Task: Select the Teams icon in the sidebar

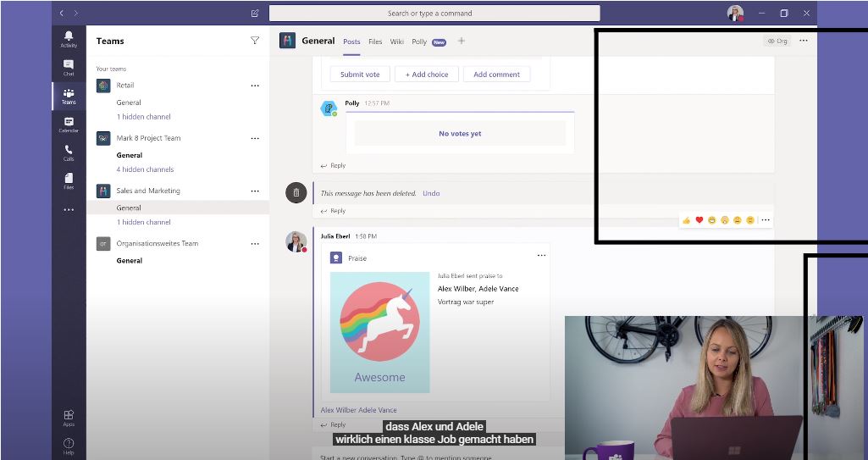Action: (x=69, y=97)
